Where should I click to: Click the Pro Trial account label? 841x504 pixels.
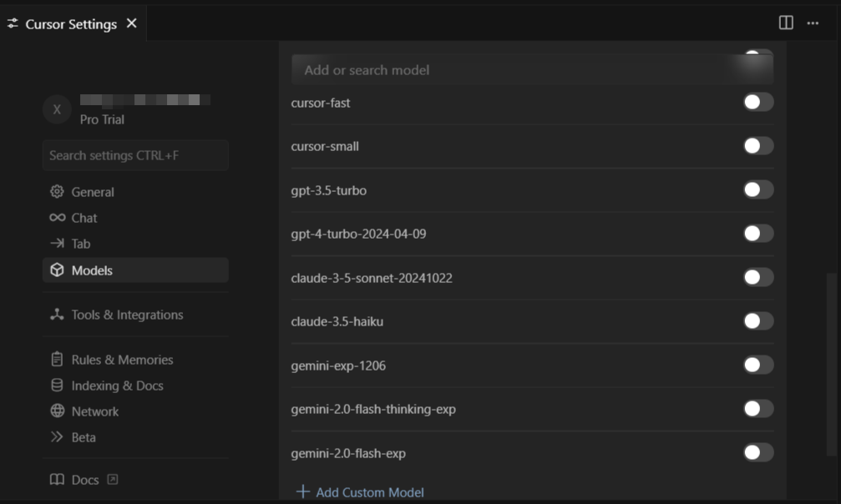tap(102, 119)
